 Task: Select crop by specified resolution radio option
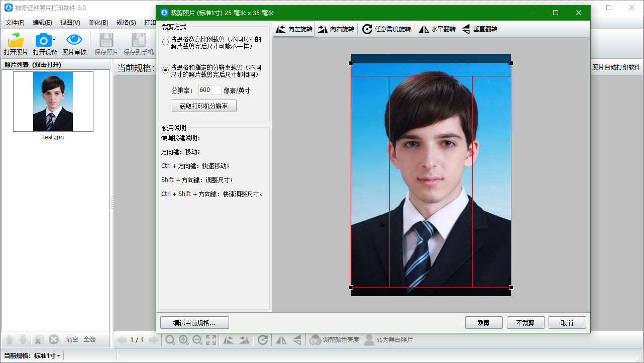(165, 70)
